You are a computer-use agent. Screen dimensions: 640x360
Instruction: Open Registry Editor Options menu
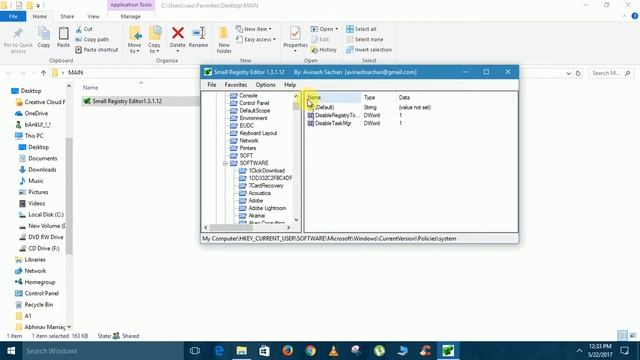pos(265,85)
